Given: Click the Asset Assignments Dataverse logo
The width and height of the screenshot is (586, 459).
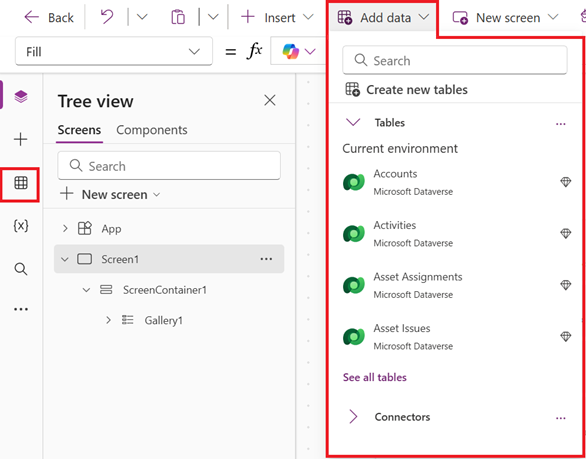Looking at the screenshot, I should click(354, 286).
